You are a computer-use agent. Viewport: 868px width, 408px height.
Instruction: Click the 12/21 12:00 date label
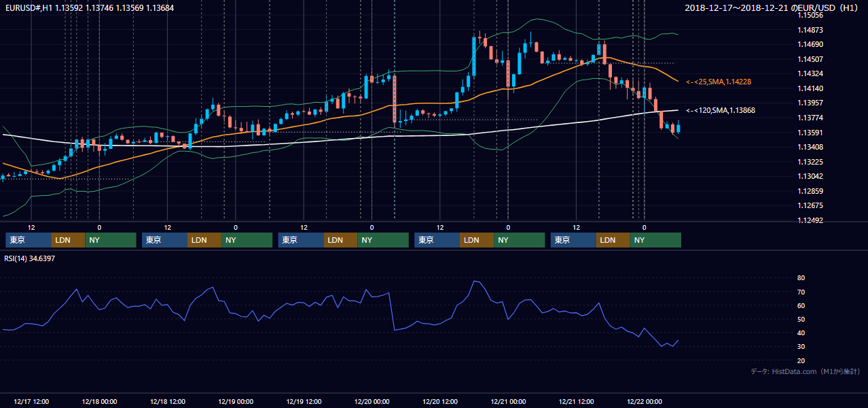coord(577,401)
